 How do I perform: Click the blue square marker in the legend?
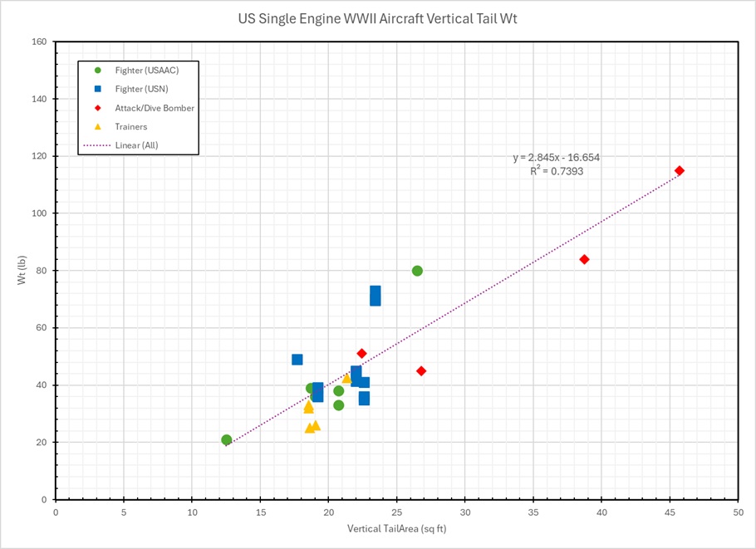pyautogui.click(x=98, y=89)
